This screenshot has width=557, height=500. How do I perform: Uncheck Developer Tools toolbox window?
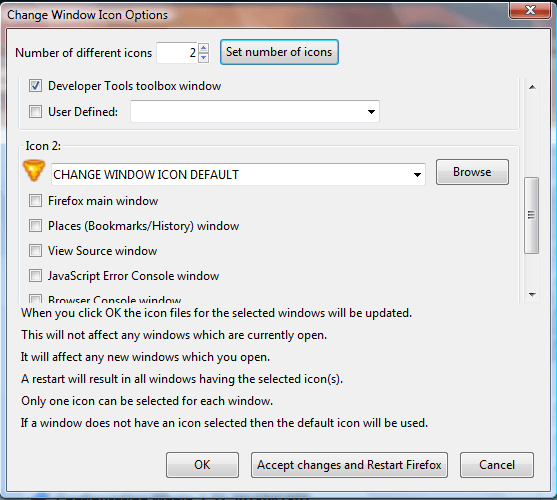[x=35, y=86]
